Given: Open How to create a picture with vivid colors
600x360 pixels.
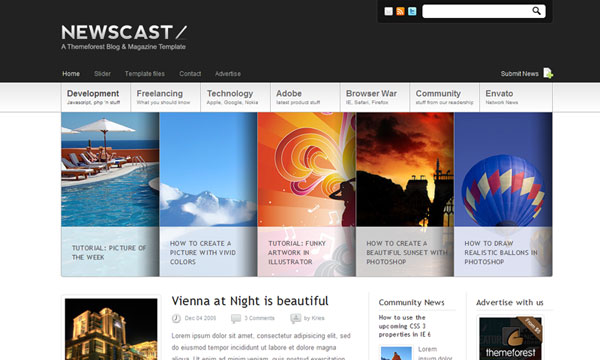Looking at the screenshot, I should pyautogui.click(x=203, y=252).
